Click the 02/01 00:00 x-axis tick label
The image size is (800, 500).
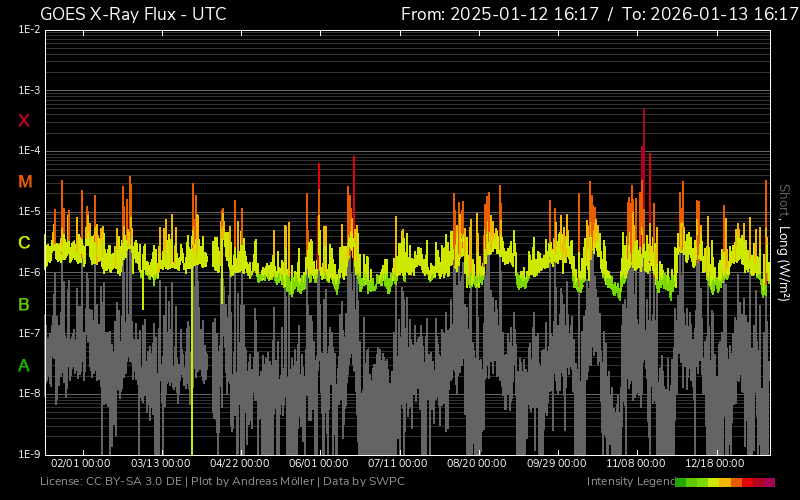pyautogui.click(x=80, y=463)
